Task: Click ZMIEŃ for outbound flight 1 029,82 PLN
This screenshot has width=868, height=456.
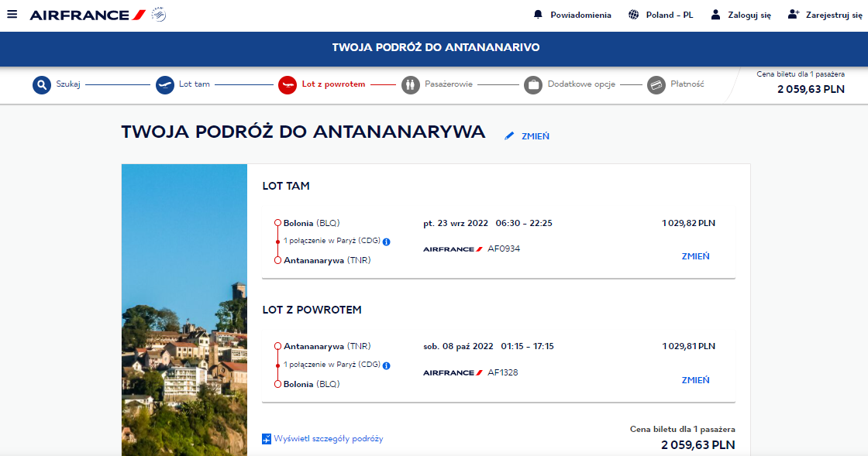Action: pyautogui.click(x=695, y=256)
